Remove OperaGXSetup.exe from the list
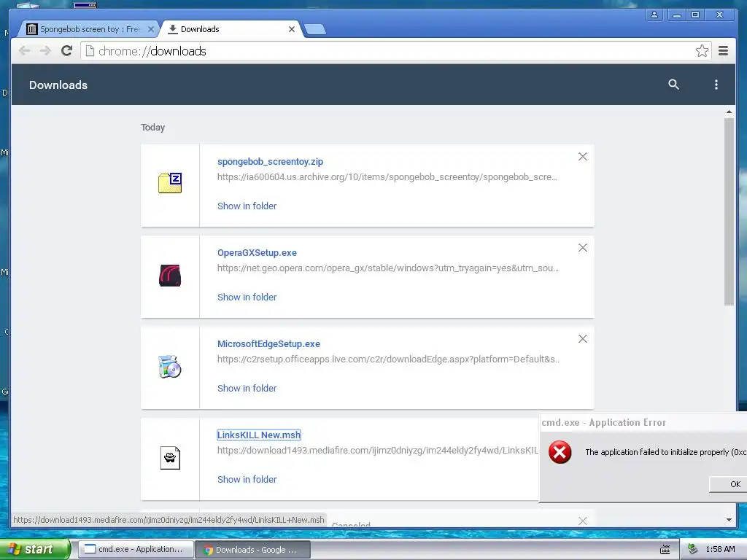 coord(583,248)
